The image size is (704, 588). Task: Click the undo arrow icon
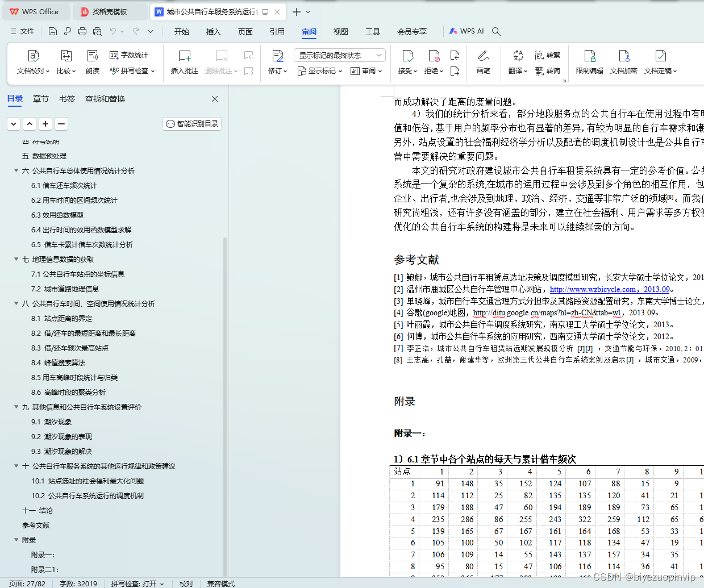[x=113, y=31]
